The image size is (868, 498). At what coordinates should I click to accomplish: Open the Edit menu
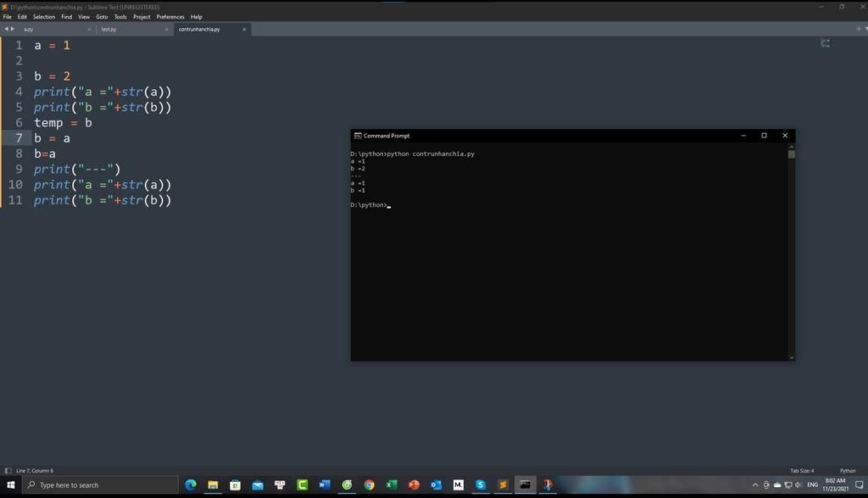tap(22, 17)
